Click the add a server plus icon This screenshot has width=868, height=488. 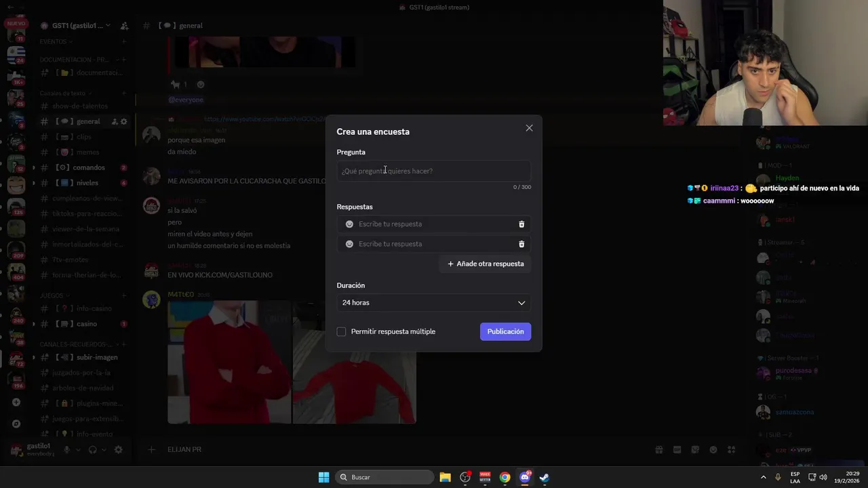[16, 402]
